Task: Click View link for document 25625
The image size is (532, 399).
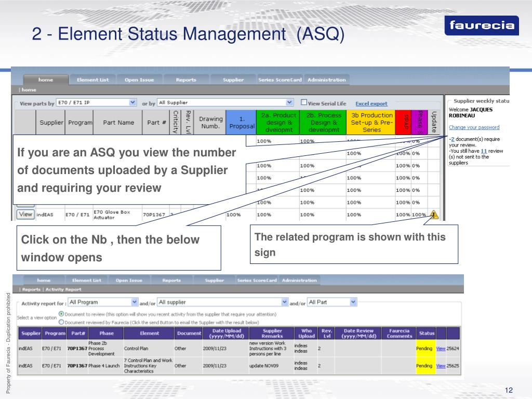Action: 441,366
